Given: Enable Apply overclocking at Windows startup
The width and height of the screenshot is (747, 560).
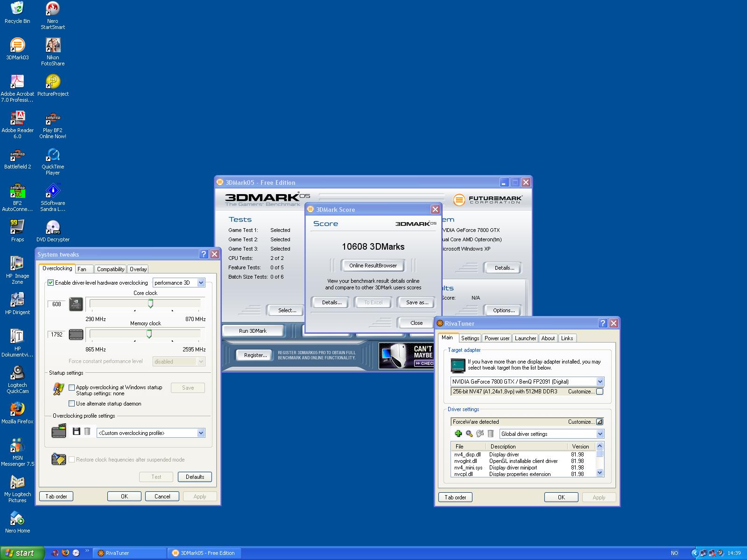Looking at the screenshot, I should [71, 387].
